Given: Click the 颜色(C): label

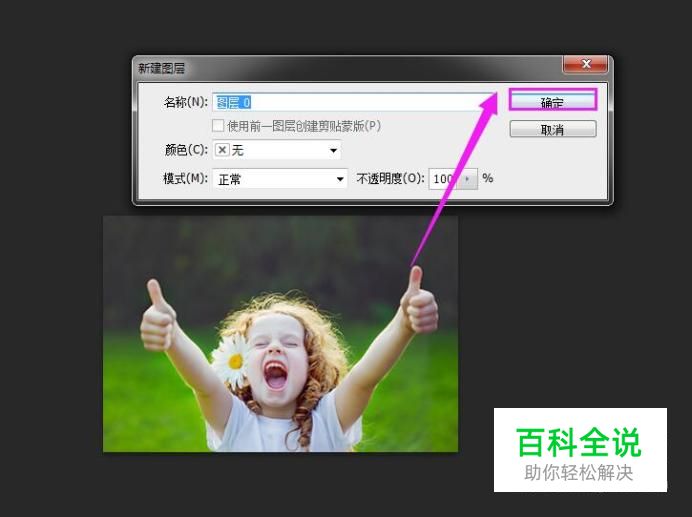Looking at the screenshot, I should pyautogui.click(x=186, y=150).
